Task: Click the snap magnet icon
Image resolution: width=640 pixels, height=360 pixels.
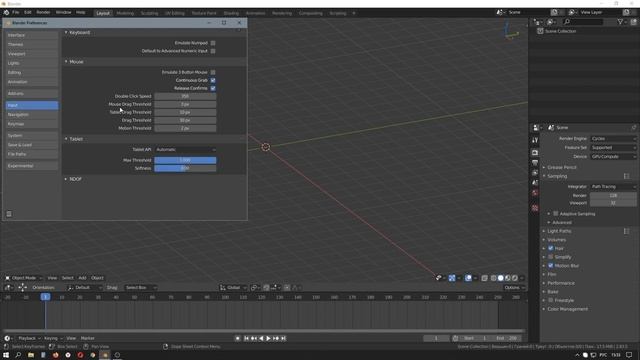Action: pyautogui.click(x=266, y=288)
